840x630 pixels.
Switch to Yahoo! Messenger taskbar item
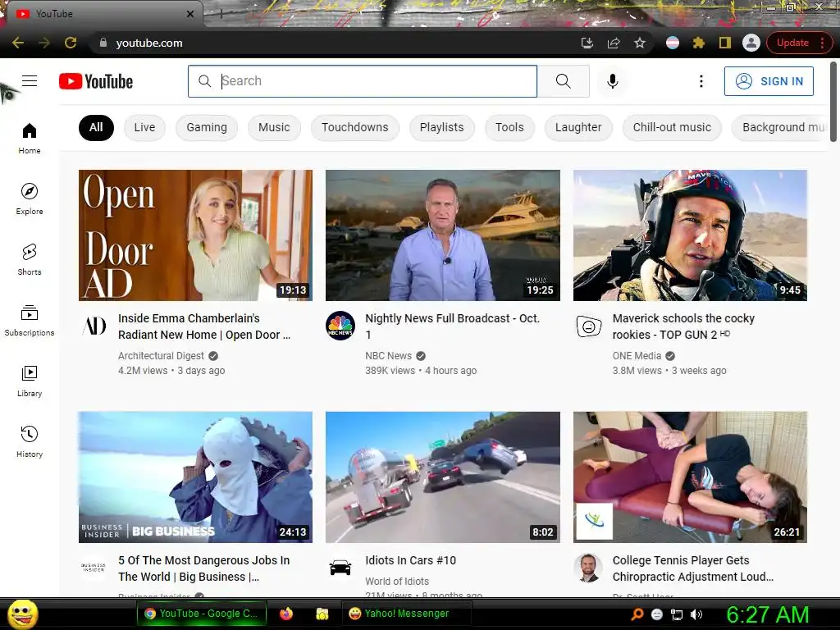405,614
